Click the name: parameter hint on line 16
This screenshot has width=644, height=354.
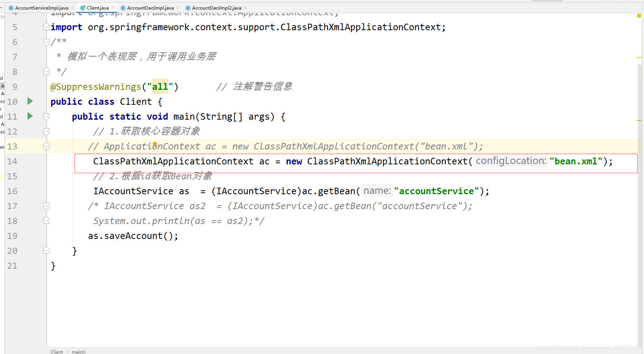click(377, 191)
